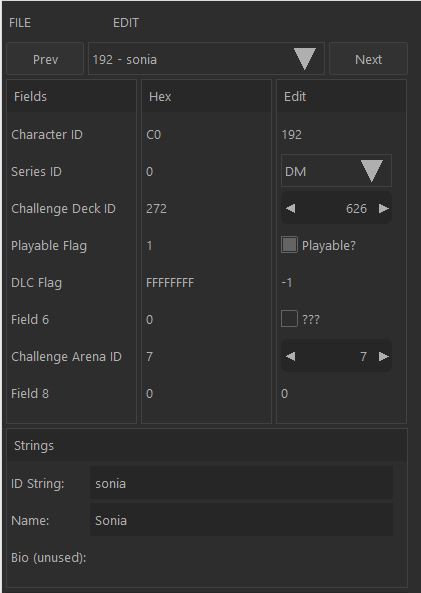Open the FILE menu
Image resolution: width=421 pixels, height=593 pixels.
20,23
